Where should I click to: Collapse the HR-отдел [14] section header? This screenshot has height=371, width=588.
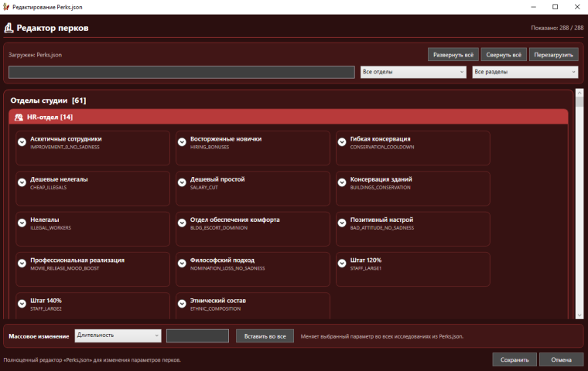[289, 117]
